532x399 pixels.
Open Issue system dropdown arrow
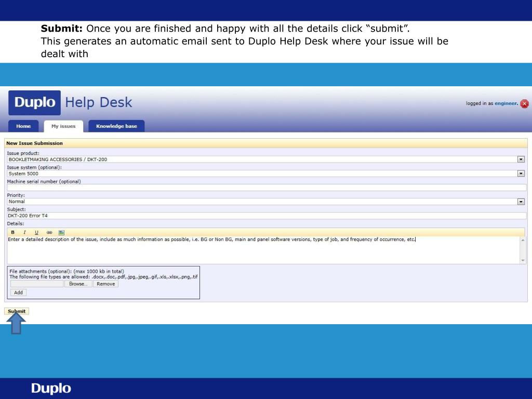tap(521, 174)
